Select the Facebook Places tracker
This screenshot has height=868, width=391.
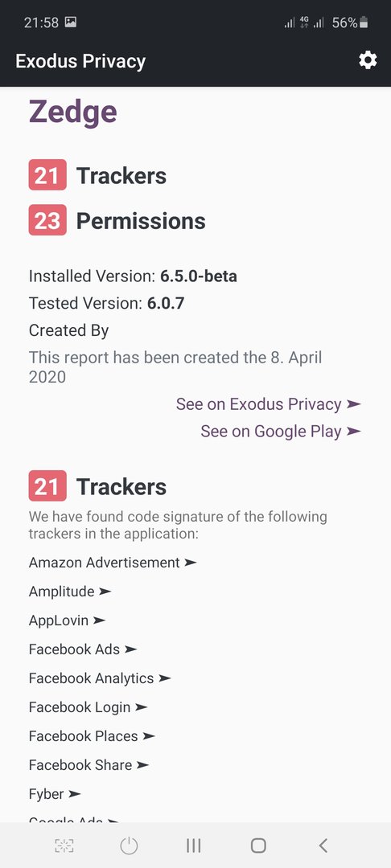(x=92, y=736)
